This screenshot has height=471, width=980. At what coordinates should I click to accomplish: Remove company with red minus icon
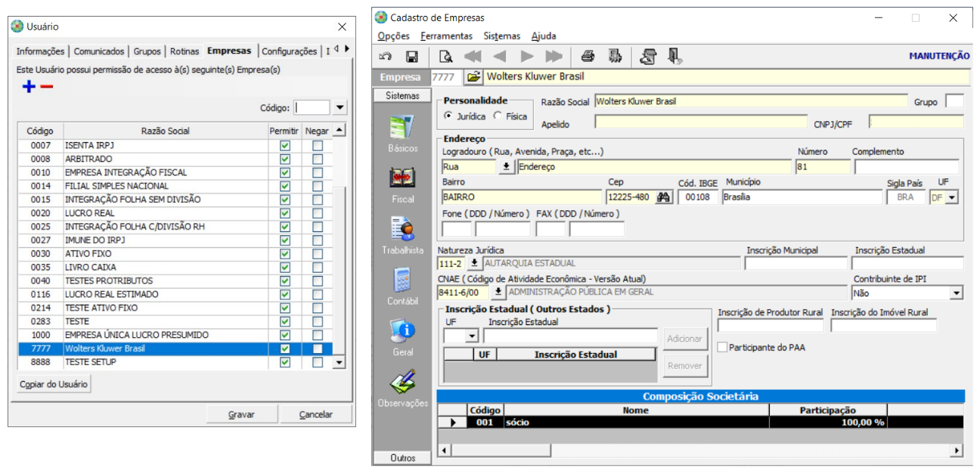click(47, 86)
